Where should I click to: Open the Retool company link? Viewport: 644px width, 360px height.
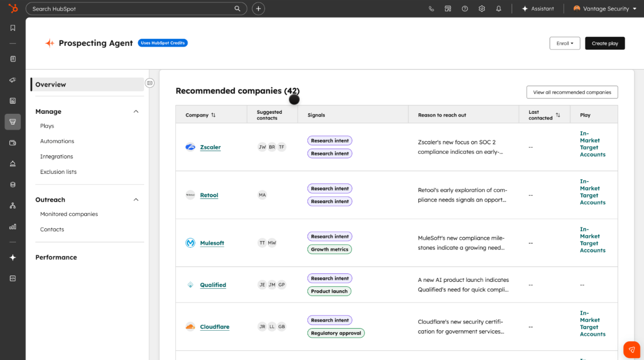(x=209, y=195)
